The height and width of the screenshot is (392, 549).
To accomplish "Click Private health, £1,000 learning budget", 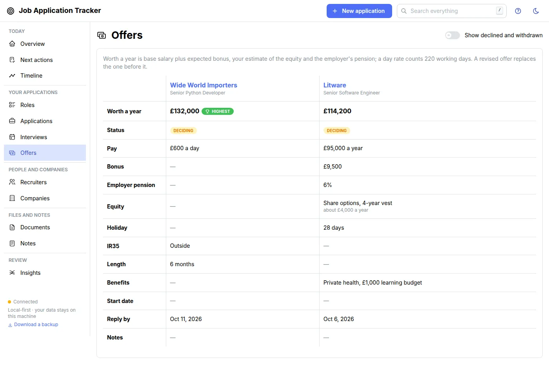I will [373, 283].
